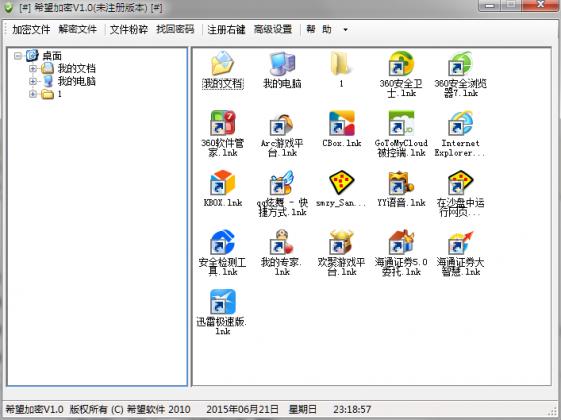The height and width of the screenshot is (420, 561).
Task: Collapse the 桌面 root tree node
Action: (18, 56)
